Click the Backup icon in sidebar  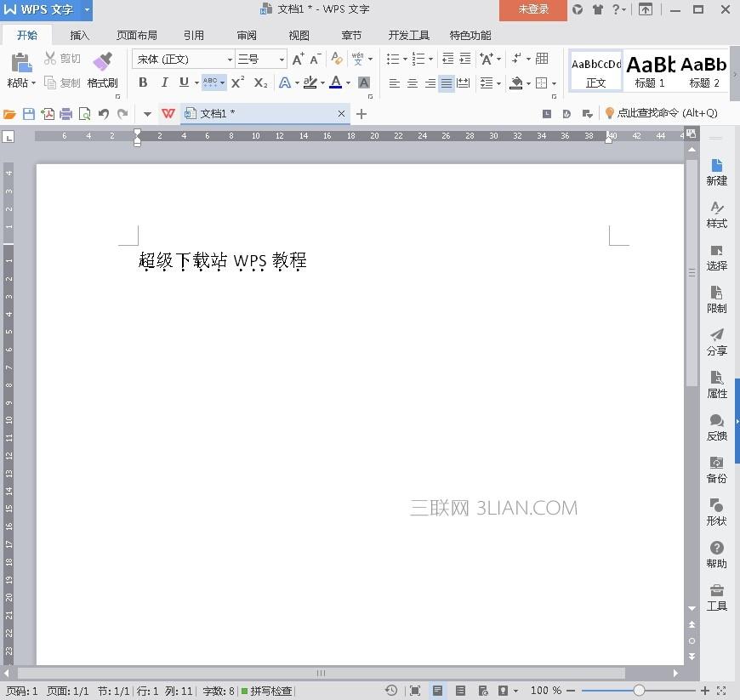(x=716, y=469)
